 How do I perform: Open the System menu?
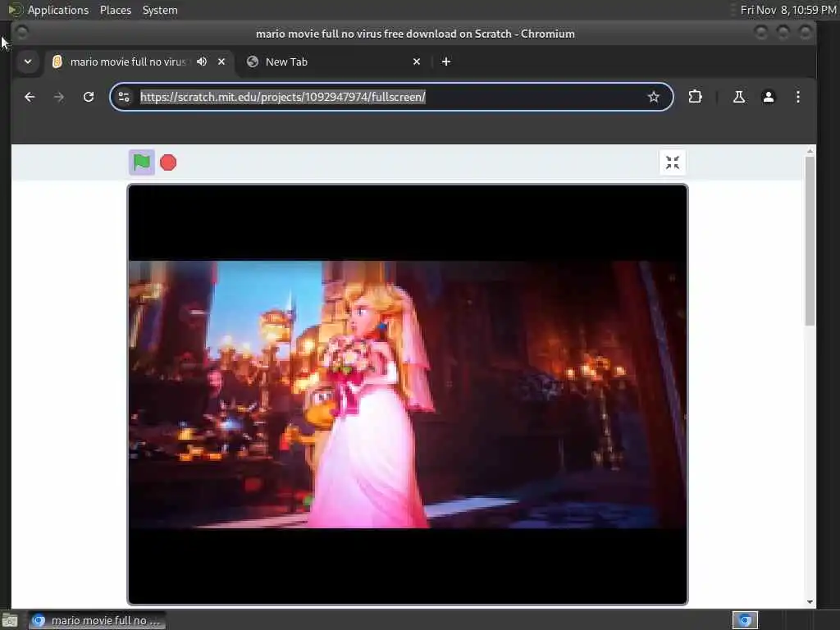coord(160,10)
